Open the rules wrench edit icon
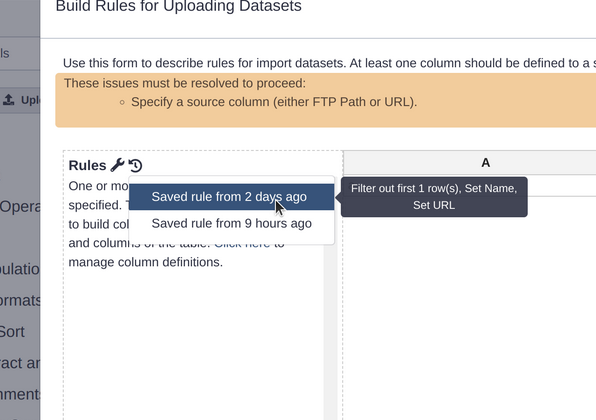596x420 pixels. (x=117, y=165)
